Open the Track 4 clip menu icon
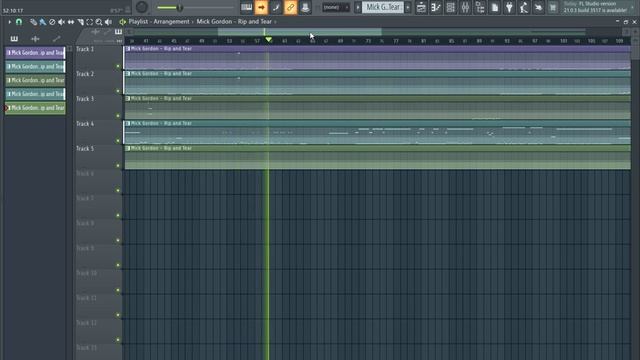Viewport: 640px width, 360px height. 128,123
